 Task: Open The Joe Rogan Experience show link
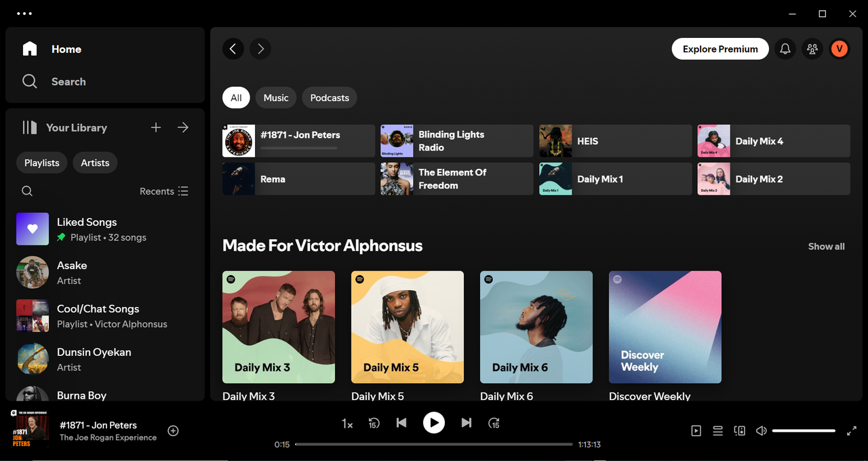coord(108,438)
